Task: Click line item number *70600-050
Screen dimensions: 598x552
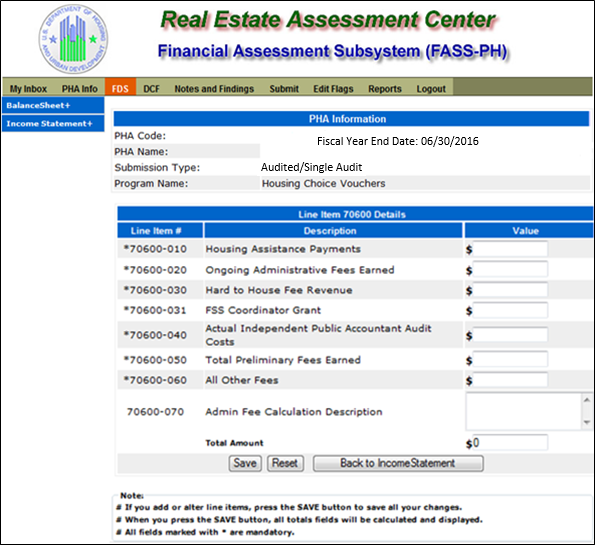Action: click(x=155, y=360)
